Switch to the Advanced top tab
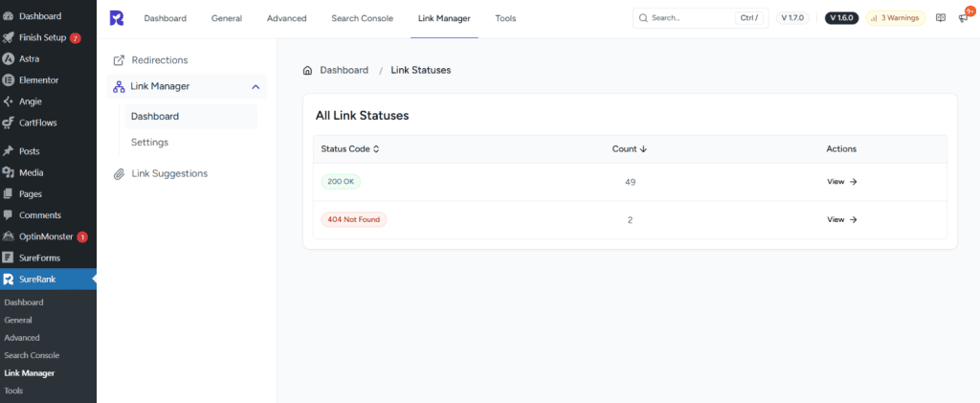Image resolution: width=980 pixels, height=403 pixels. (x=287, y=19)
